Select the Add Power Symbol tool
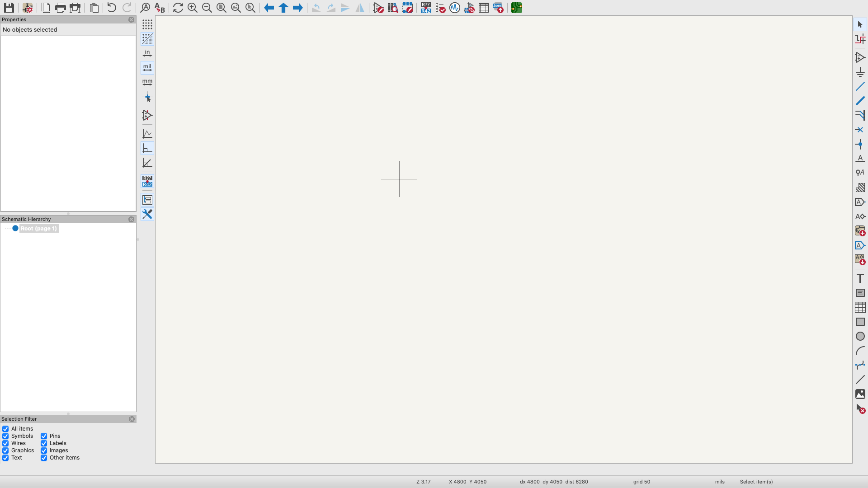Viewport: 868px width, 488px height. tap(860, 72)
